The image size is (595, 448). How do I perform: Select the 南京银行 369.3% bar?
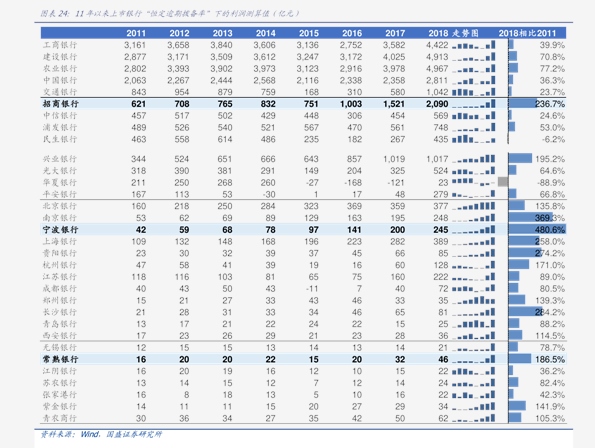[x=531, y=217]
